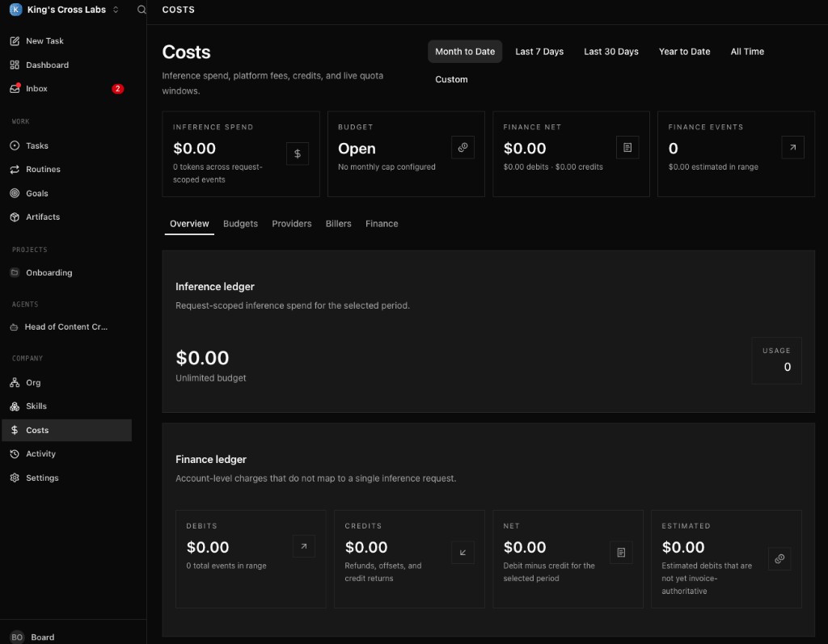
Task: Select All Time range
Action: (747, 52)
